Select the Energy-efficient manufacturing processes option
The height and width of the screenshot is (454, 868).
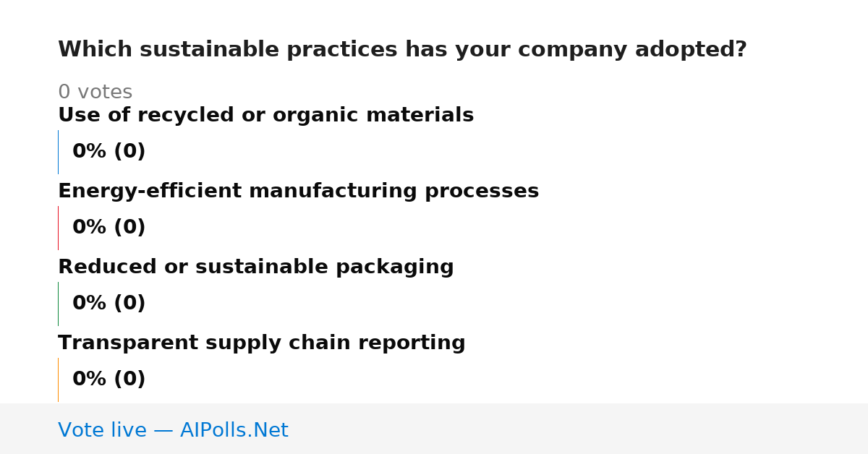(x=298, y=191)
